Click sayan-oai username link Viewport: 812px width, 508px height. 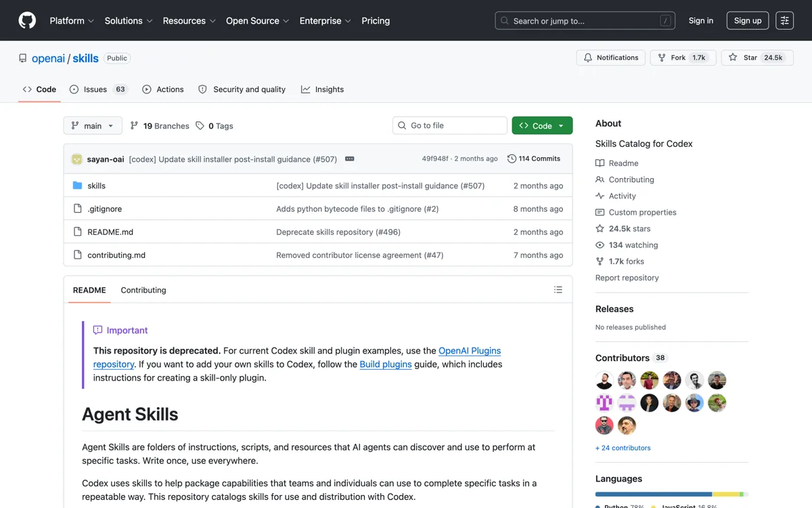(x=106, y=159)
